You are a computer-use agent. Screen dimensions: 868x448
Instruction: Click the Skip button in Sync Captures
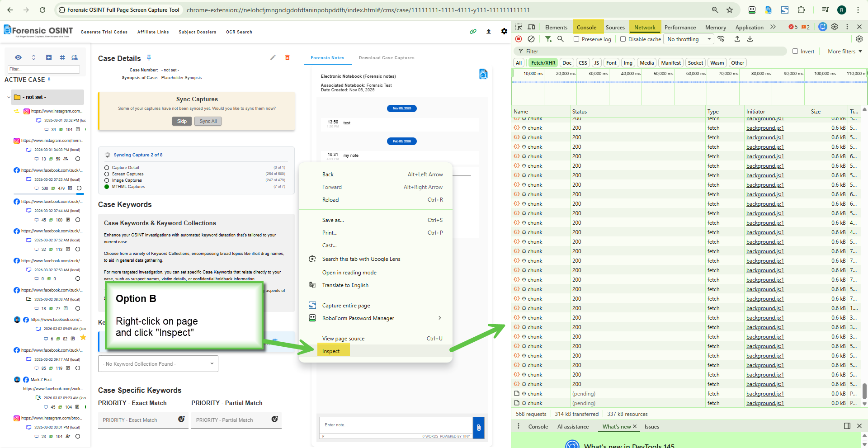(x=182, y=121)
